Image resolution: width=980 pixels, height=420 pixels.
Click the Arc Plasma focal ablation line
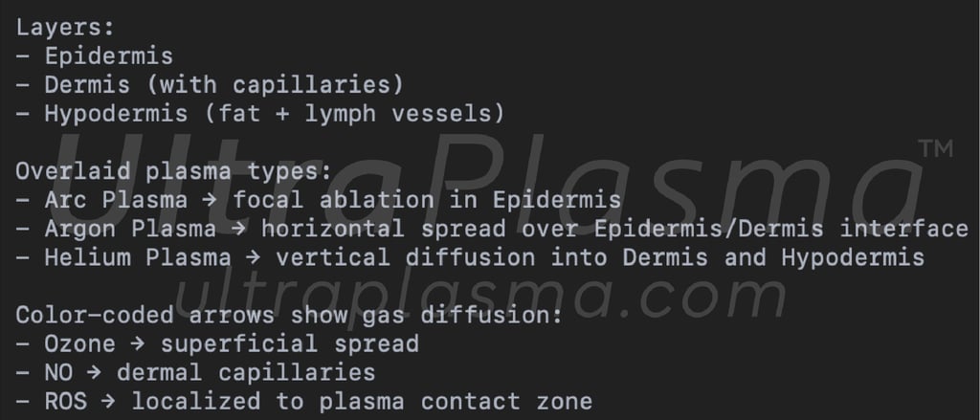(x=319, y=200)
